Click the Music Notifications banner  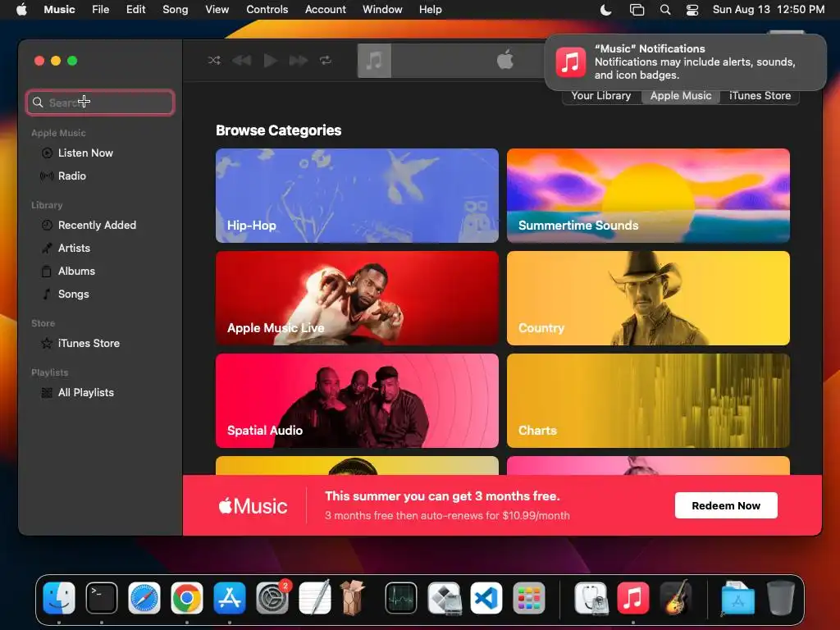click(x=686, y=62)
